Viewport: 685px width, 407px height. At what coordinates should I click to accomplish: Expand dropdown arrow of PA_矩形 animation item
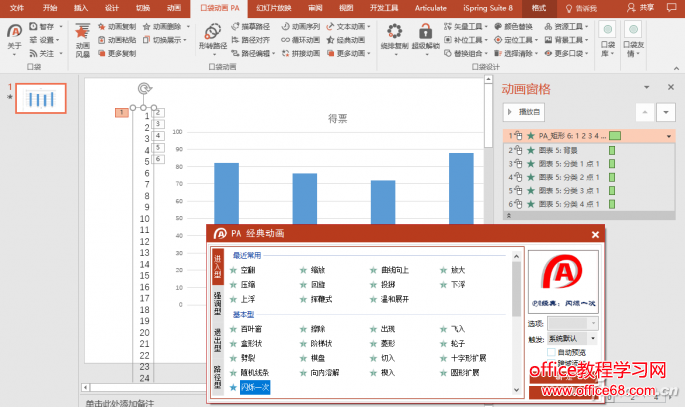668,135
